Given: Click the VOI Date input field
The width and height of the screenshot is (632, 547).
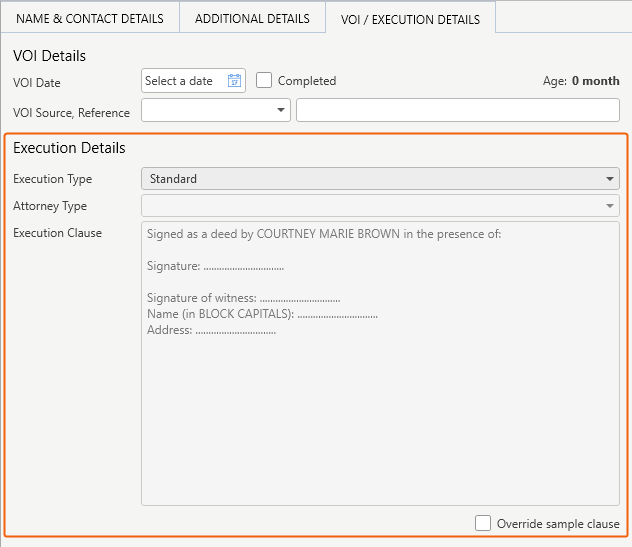Looking at the screenshot, I should pos(193,81).
